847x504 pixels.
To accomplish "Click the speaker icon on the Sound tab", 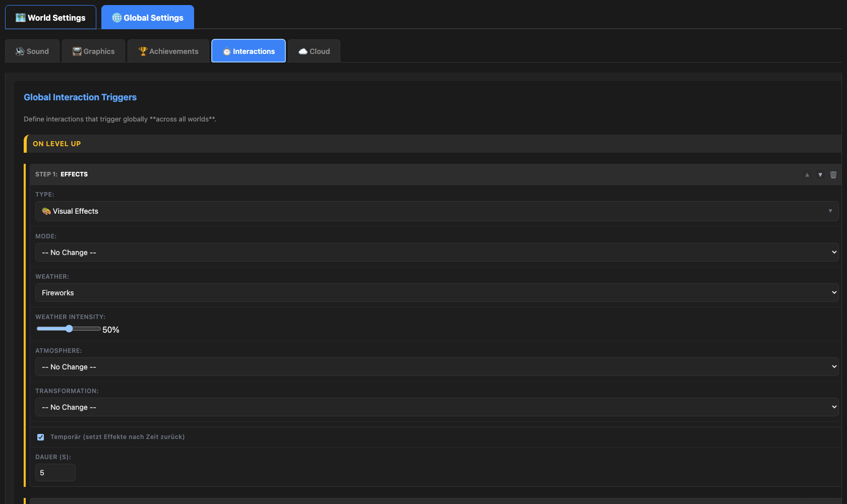I will (20, 51).
